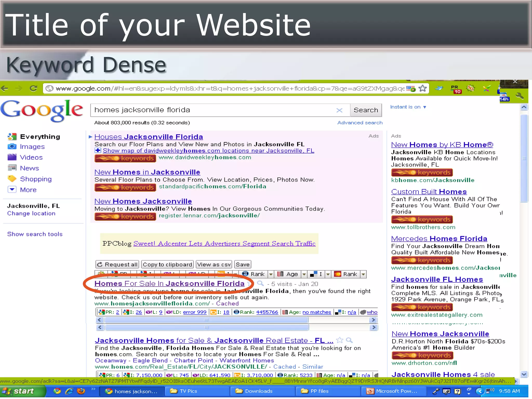Expand map plus box for davidweekleyhomes locations
This screenshot has width=532, height=399.
point(98,150)
